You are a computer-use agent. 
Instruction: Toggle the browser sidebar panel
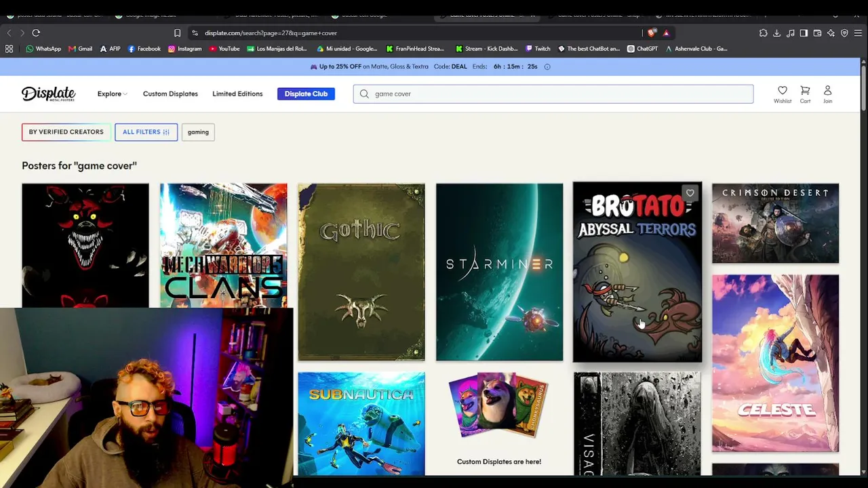click(804, 33)
